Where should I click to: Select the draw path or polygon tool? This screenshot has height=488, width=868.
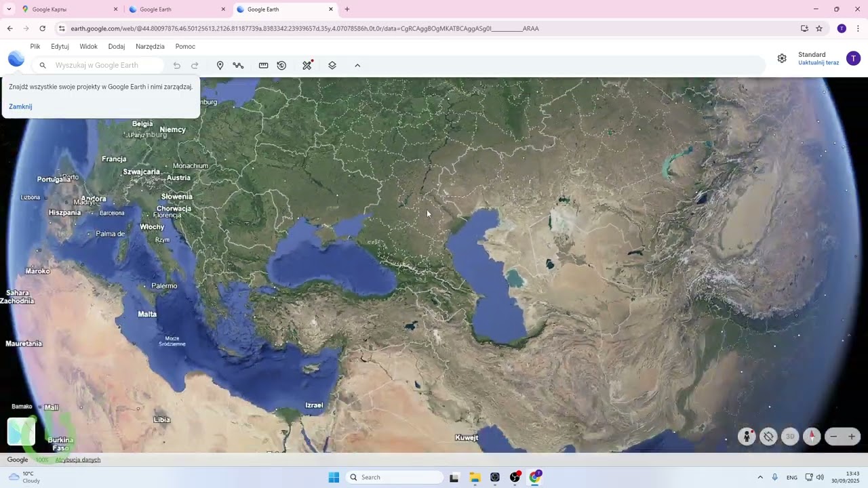(x=238, y=66)
